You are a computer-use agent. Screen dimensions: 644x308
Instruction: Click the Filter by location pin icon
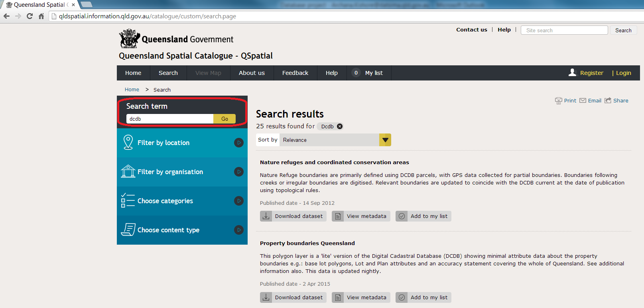128,142
